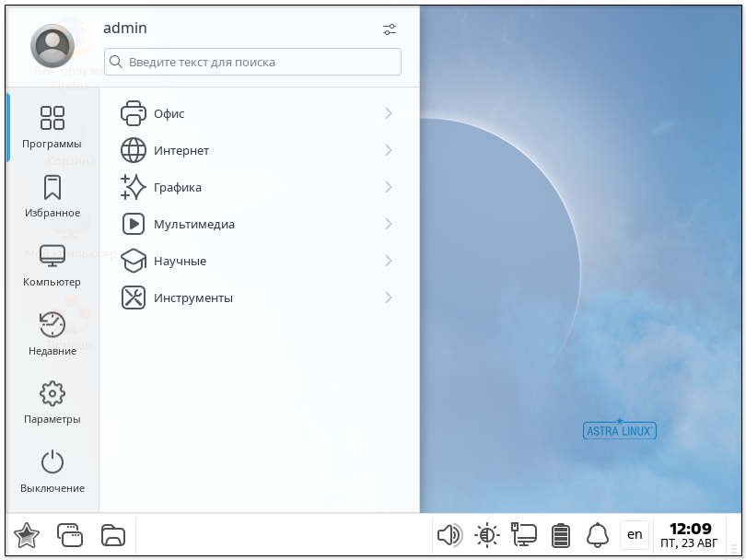Click the Графика sparkle icon
This screenshot has height=560, width=746.
point(134,187)
